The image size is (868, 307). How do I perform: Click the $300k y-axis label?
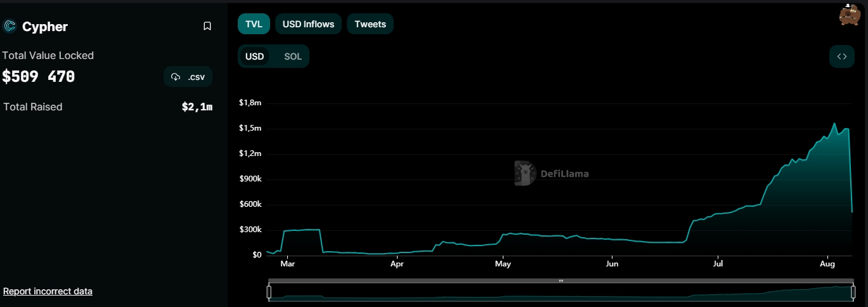pyautogui.click(x=250, y=230)
